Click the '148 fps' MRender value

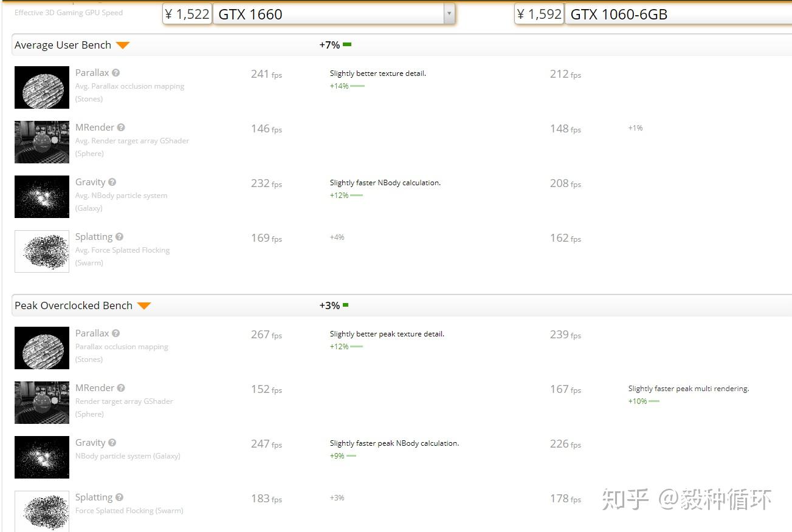565,129
